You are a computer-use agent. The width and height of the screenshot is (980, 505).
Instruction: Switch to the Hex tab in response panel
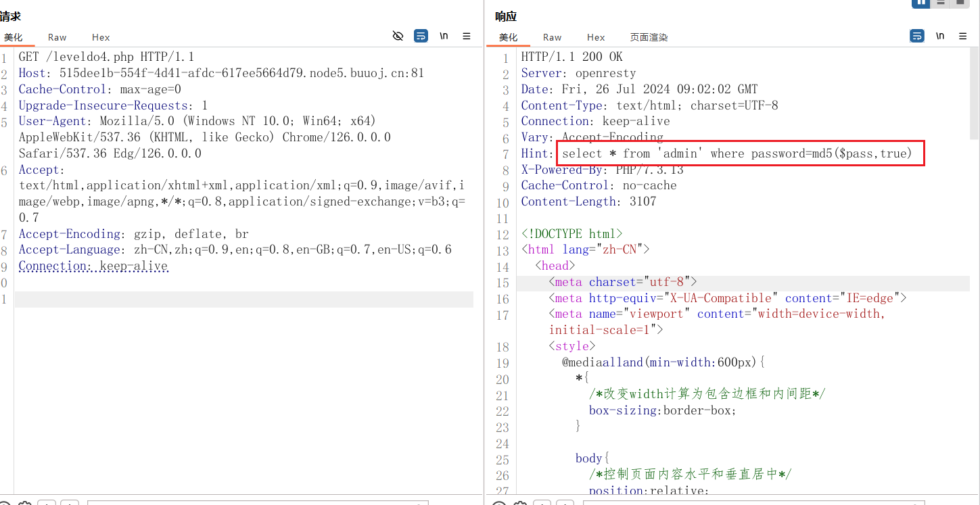pos(596,37)
